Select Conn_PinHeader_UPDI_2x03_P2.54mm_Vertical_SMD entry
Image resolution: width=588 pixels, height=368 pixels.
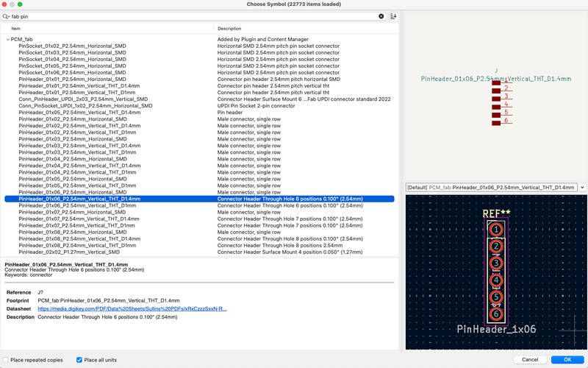pos(83,99)
